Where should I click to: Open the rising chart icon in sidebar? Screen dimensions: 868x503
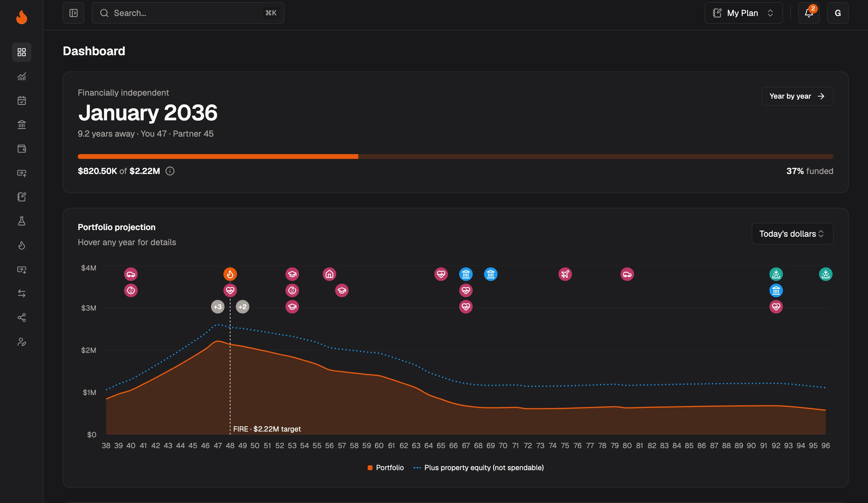[x=21, y=76]
